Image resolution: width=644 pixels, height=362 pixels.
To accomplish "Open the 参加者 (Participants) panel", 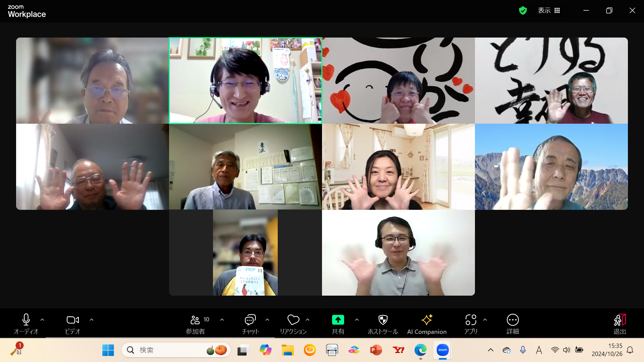I will (x=196, y=323).
